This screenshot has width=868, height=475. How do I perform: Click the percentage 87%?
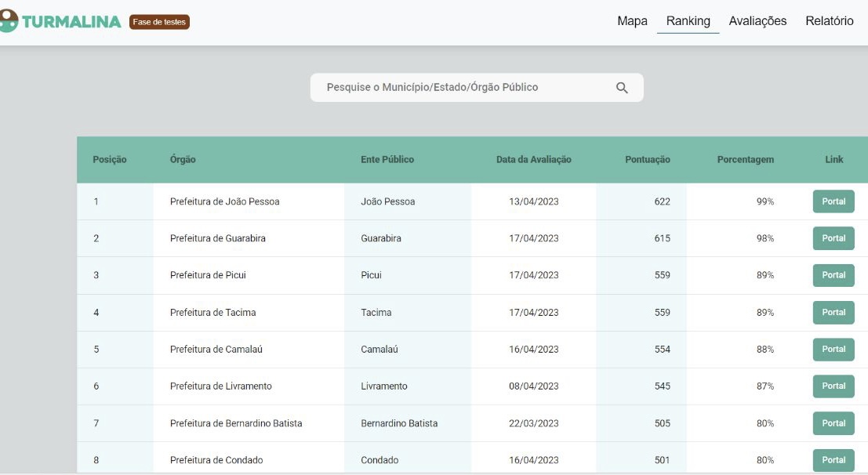tap(765, 386)
